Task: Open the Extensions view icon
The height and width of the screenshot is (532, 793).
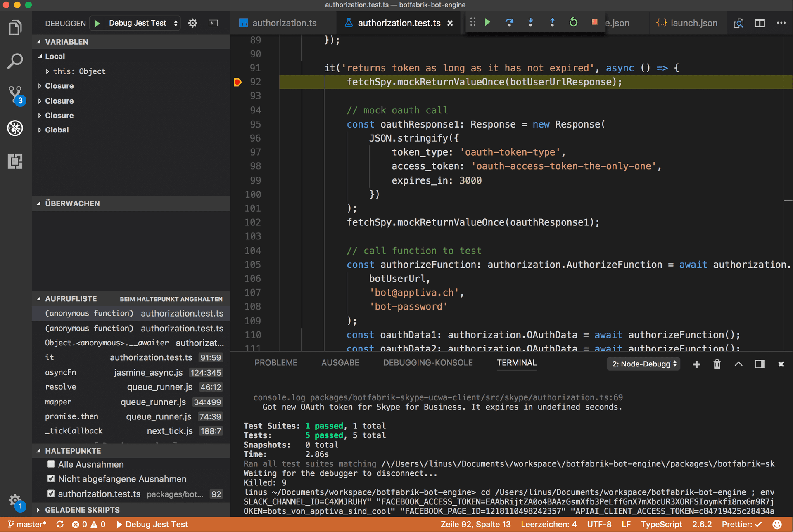Action: point(15,161)
